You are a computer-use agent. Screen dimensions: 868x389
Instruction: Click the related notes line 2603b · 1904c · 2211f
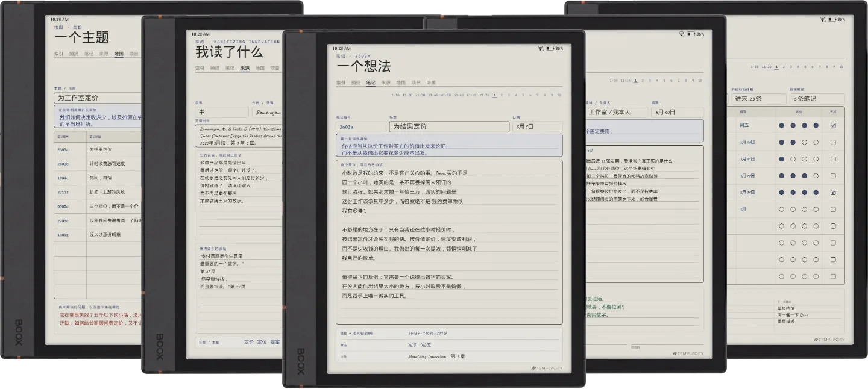428,333
